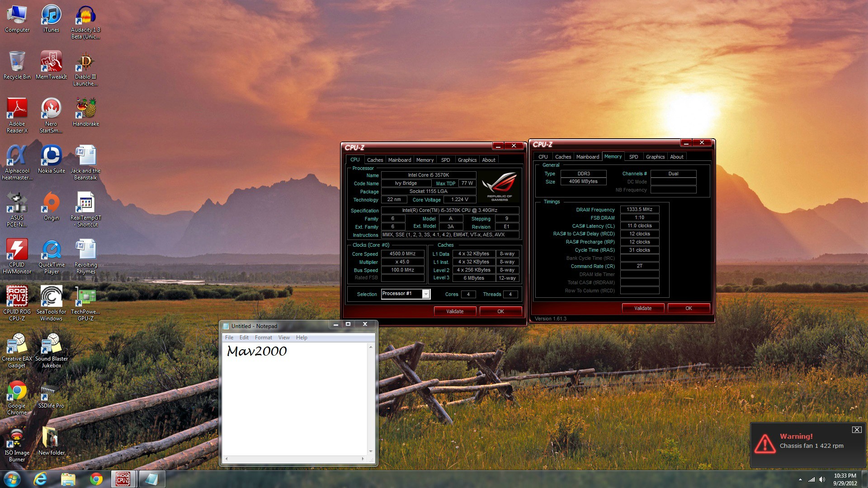Launch the Diablo III Launcher shortcut
The width and height of the screenshot is (868, 488).
point(85,69)
